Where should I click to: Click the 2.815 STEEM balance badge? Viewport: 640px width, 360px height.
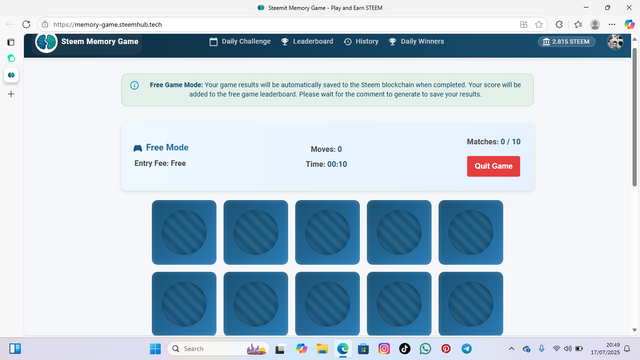pyautogui.click(x=566, y=42)
